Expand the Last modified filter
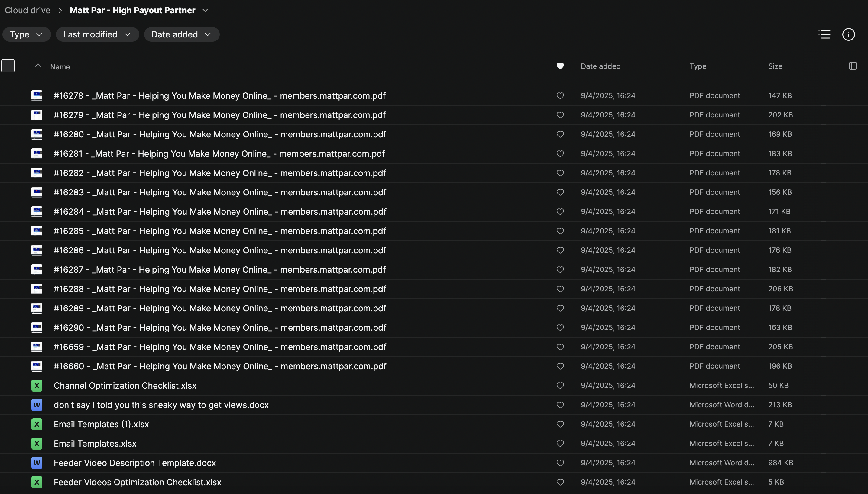The height and width of the screenshot is (494, 868). pyautogui.click(x=97, y=35)
